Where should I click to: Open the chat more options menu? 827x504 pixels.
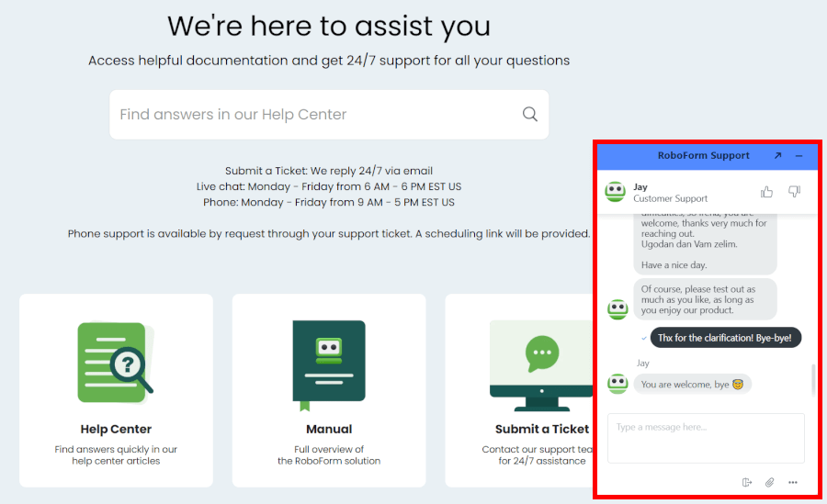click(x=793, y=482)
